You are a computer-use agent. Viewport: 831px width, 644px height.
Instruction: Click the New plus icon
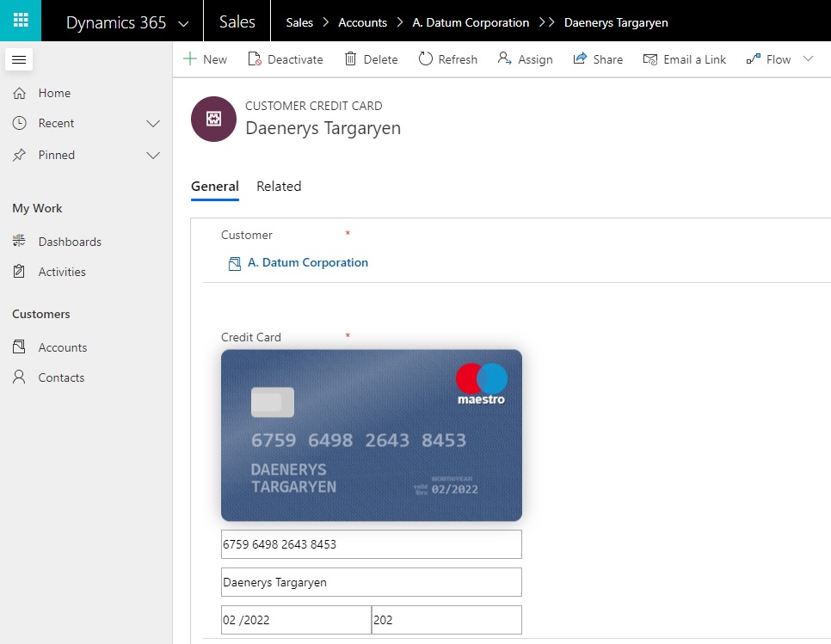[190, 58]
